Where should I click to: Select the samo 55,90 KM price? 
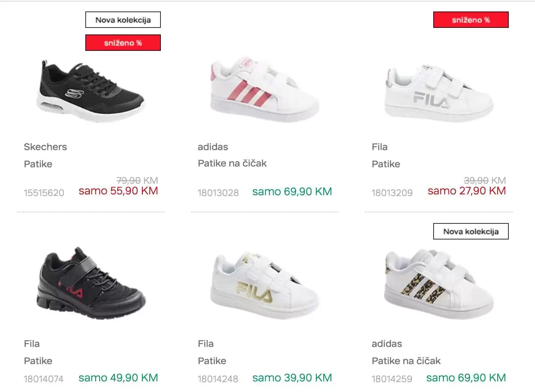coord(118,191)
